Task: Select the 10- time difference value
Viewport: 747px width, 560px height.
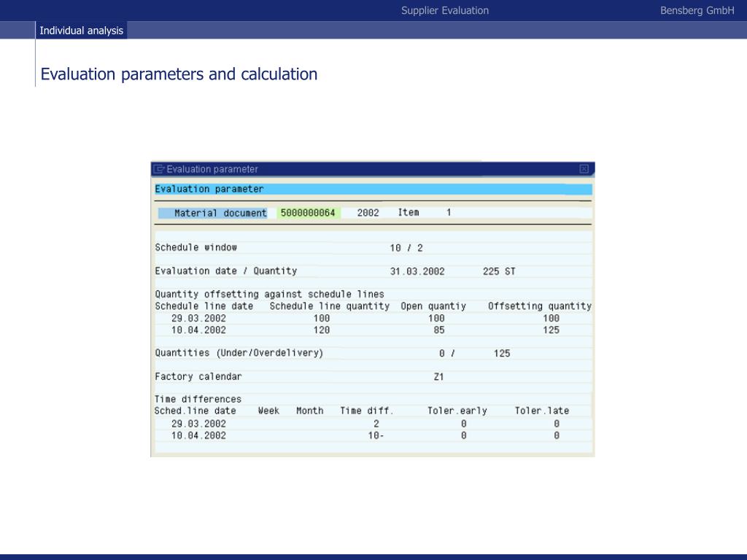Action: point(376,435)
